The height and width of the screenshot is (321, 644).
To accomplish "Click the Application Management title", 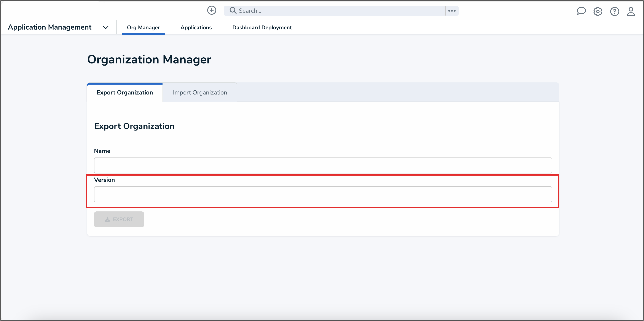I will click(x=49, y=27).
